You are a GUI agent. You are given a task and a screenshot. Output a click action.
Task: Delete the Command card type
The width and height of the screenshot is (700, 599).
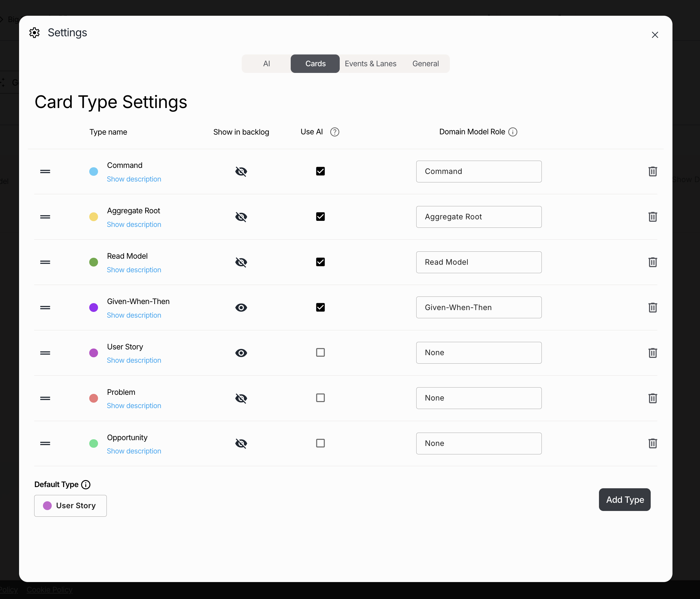[x=653, y=172]
